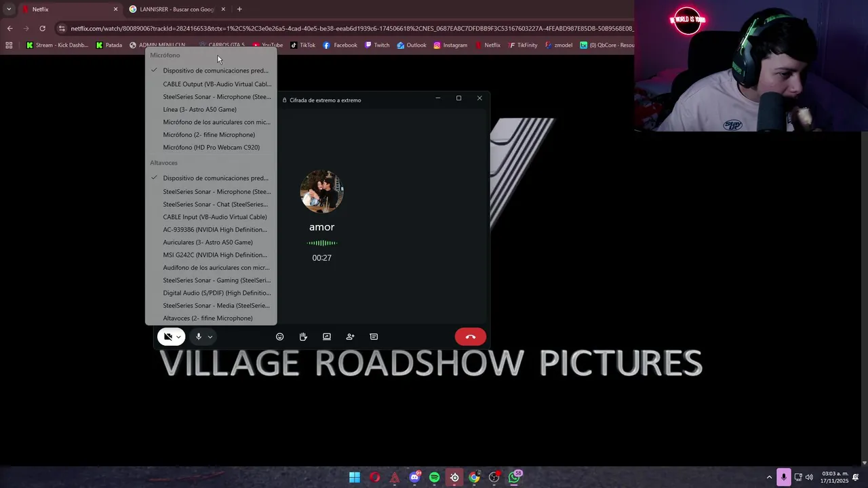The width and height of the screenshot is (868, 488).
Task: Select CABLE Output microphone
Action: click(x=211, y=84)
